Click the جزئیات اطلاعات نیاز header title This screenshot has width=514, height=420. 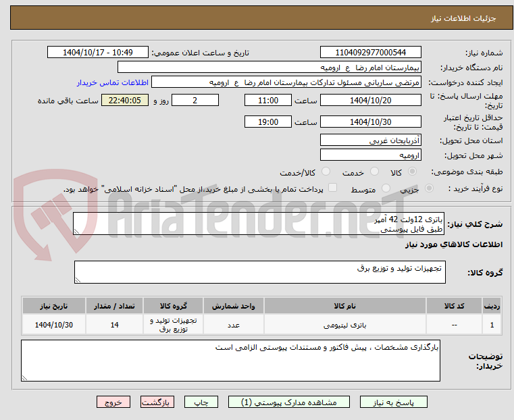pyautogui.click(x=463, y=18)
